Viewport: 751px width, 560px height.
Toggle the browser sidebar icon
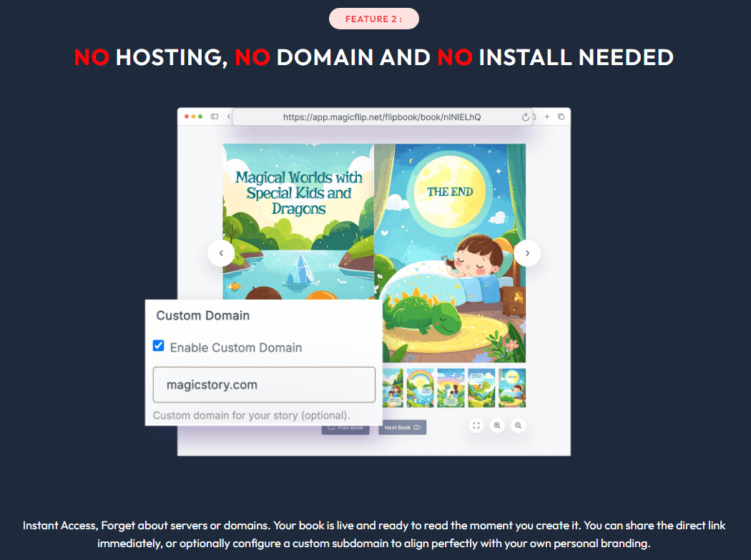point(214,117)
